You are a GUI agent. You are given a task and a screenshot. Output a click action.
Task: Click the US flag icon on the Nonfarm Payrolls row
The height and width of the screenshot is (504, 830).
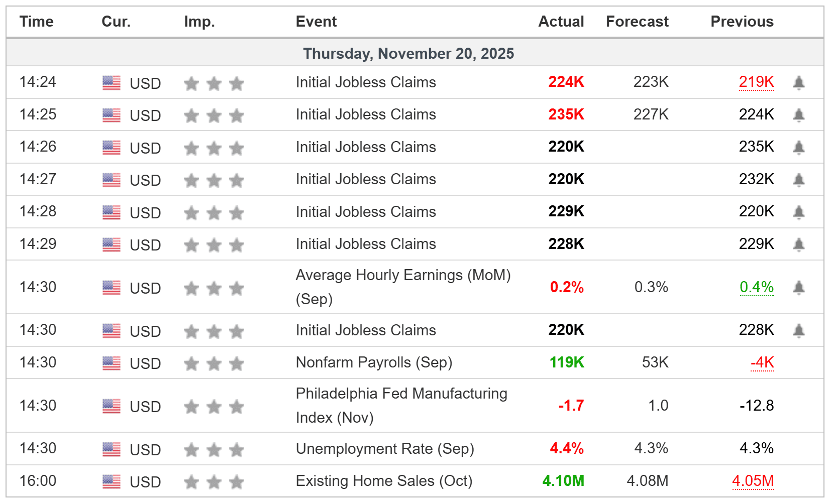point(112,362)
